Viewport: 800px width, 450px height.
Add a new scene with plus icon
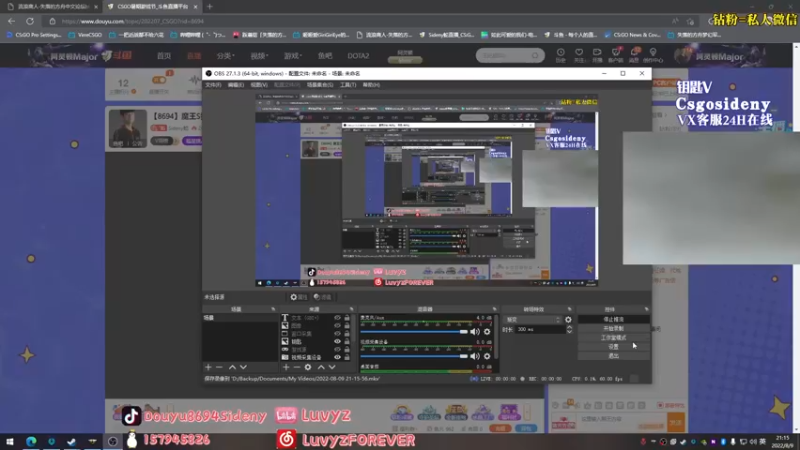click(208, 367)
